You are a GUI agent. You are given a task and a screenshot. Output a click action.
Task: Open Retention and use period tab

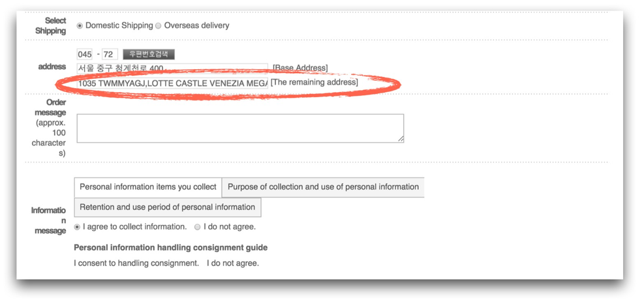pos(168,207)
